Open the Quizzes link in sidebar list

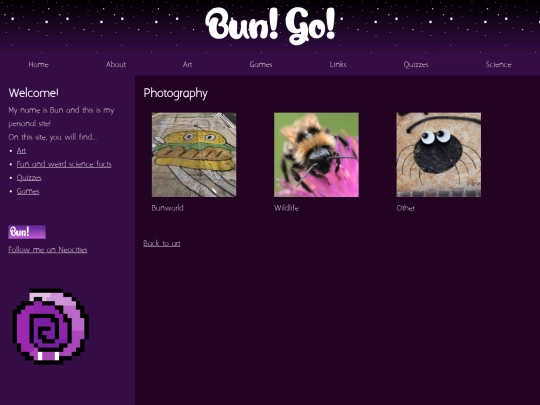[x=29, y=178]
